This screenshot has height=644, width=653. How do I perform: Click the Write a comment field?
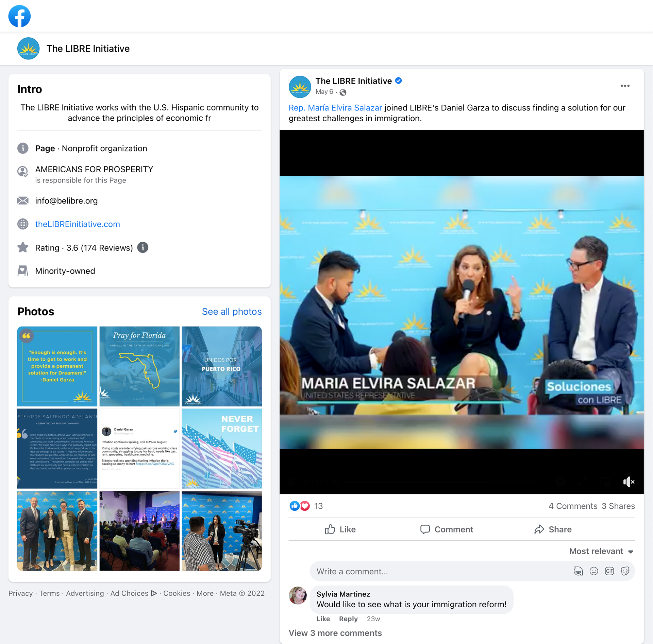[472, 571]
